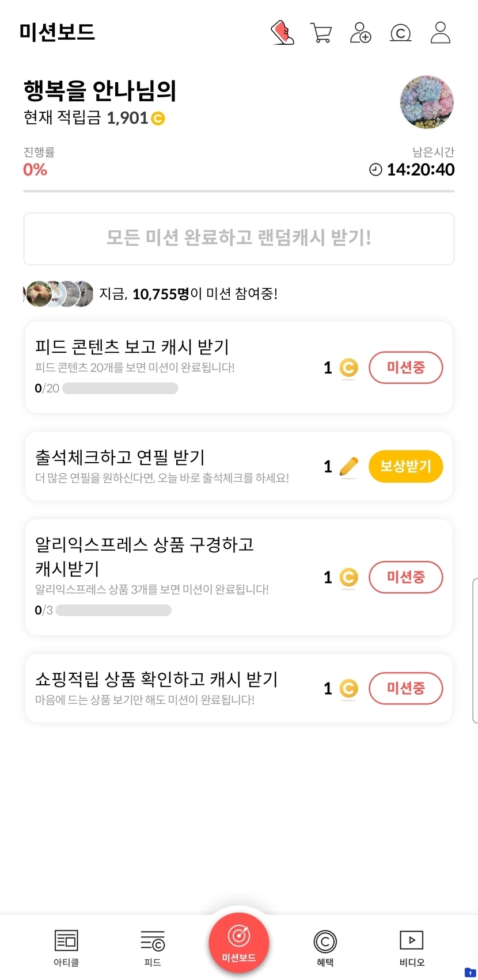
Task: Tap 미션중 for AliExpress mission
Action: [405, 577]
